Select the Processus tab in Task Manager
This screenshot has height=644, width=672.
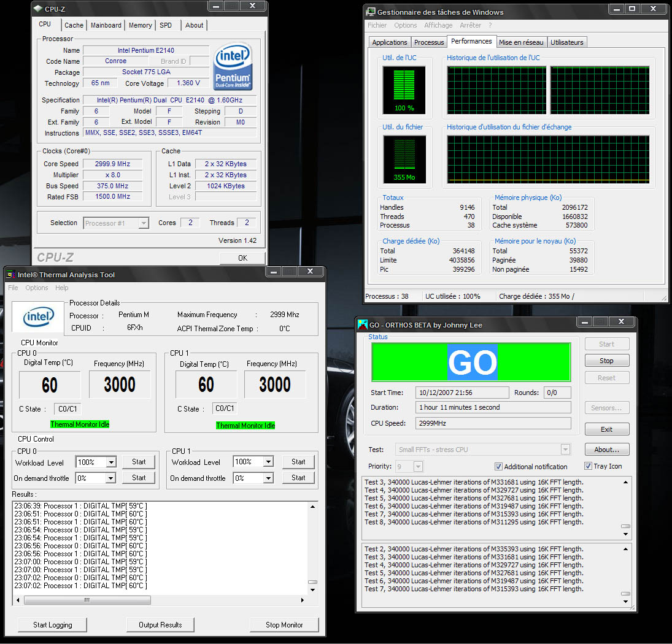428,42
